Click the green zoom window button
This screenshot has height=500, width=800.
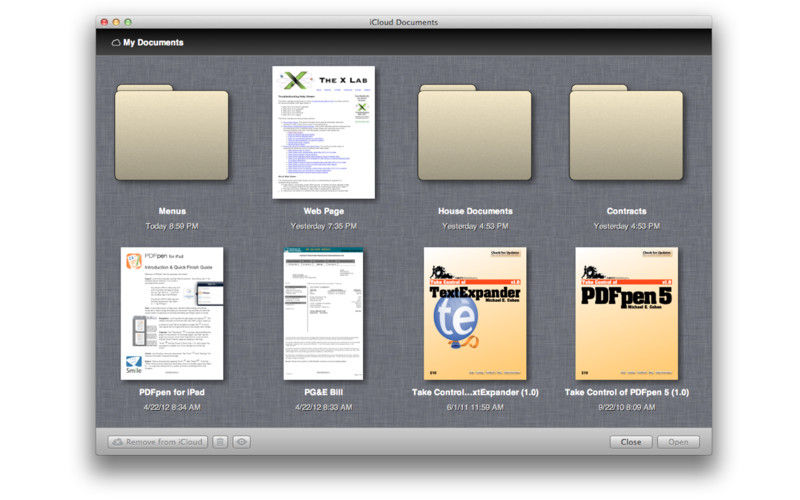tap(128, 22)
